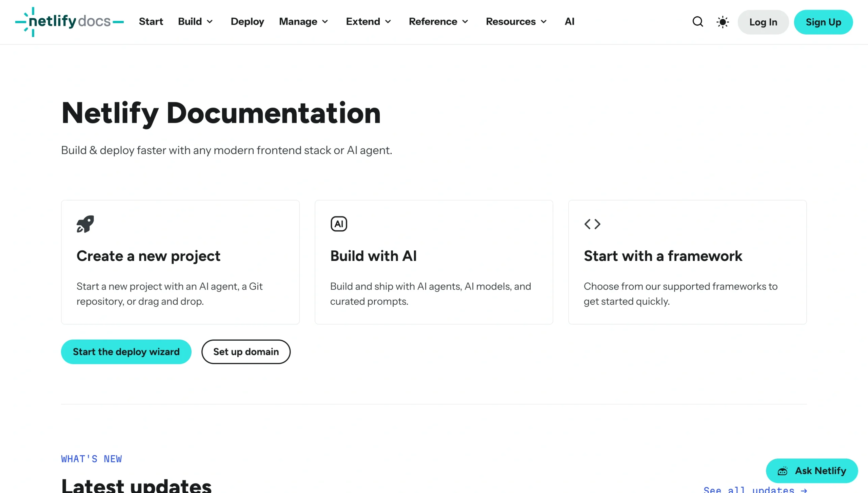Click 'Choose from our supported frameworks' description

(680, 294)
